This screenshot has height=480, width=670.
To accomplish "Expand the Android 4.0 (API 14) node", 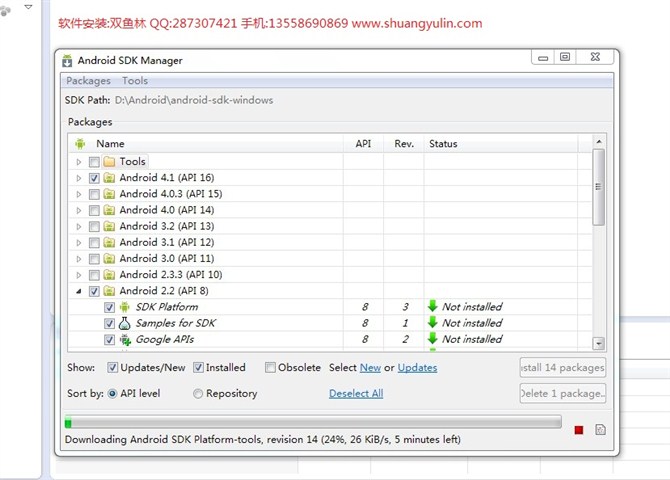I will click(x=79, y=211).
